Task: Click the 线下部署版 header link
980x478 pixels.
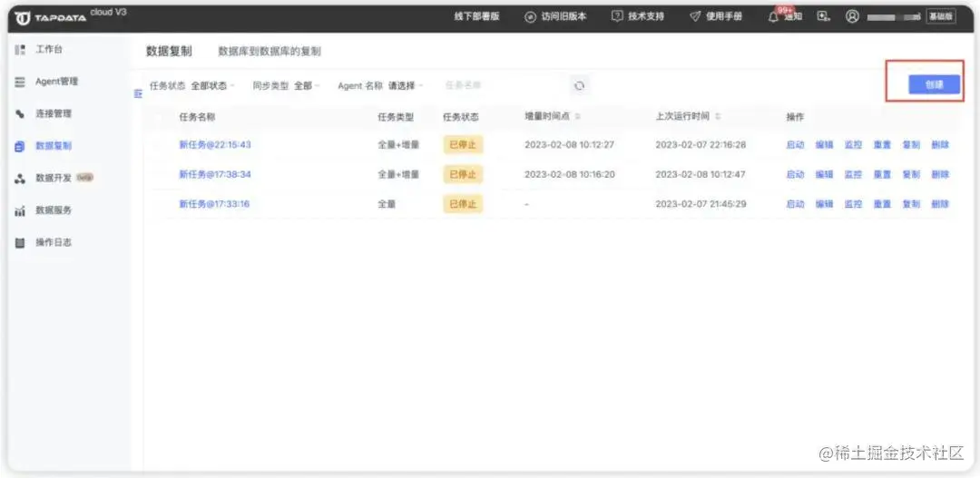Action: point(476,17)
